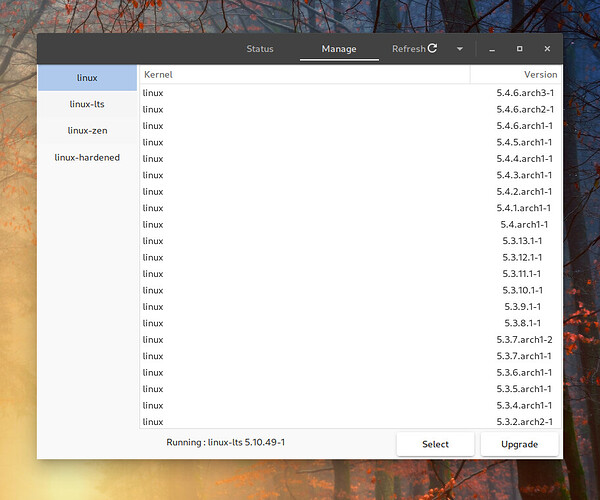
Task: Select kernel version 5.3.8.1-1 row
Action: click(351, 323)
